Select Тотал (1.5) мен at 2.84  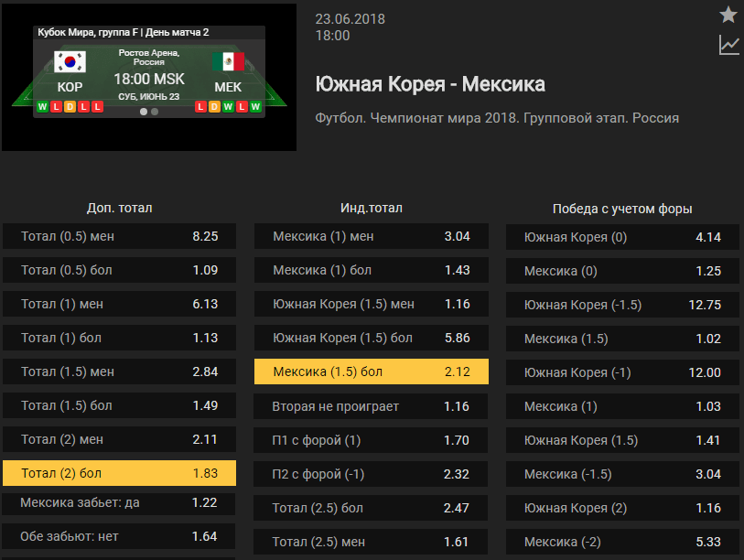tap(120, 372)
